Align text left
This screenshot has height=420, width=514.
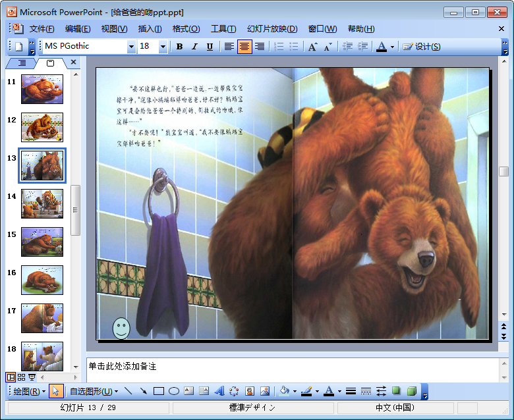coord(229,47)
